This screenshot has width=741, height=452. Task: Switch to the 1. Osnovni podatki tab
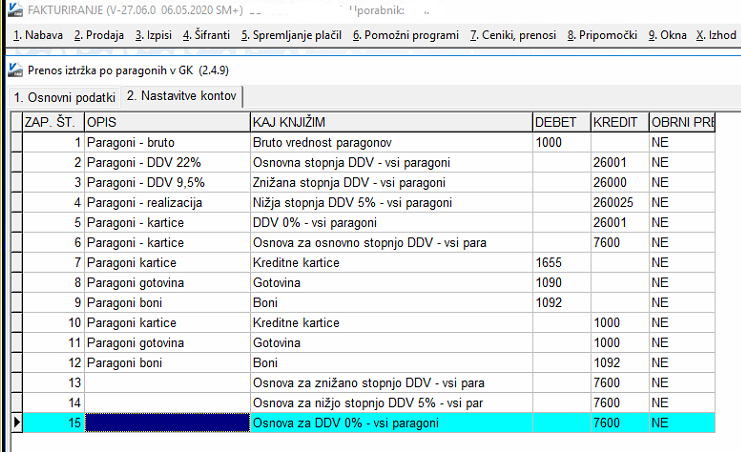(x=63, y=97)
